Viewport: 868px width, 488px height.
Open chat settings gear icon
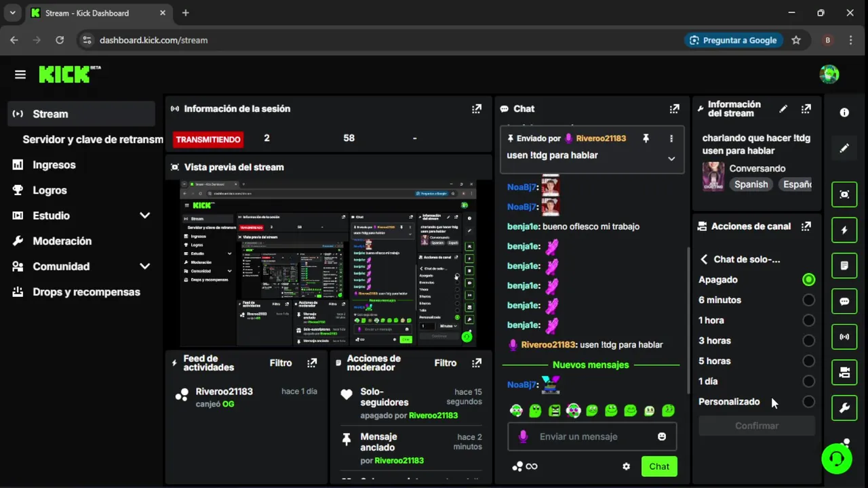click(626, 466)
